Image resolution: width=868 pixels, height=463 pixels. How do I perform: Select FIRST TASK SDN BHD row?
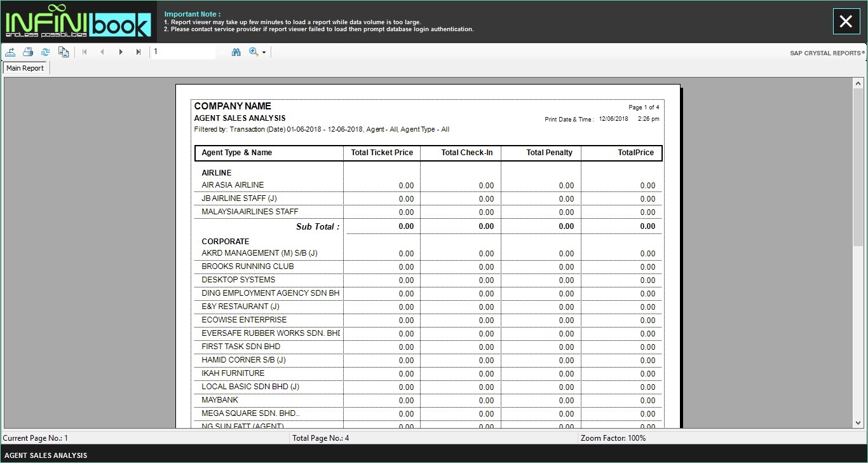(428, 347)
